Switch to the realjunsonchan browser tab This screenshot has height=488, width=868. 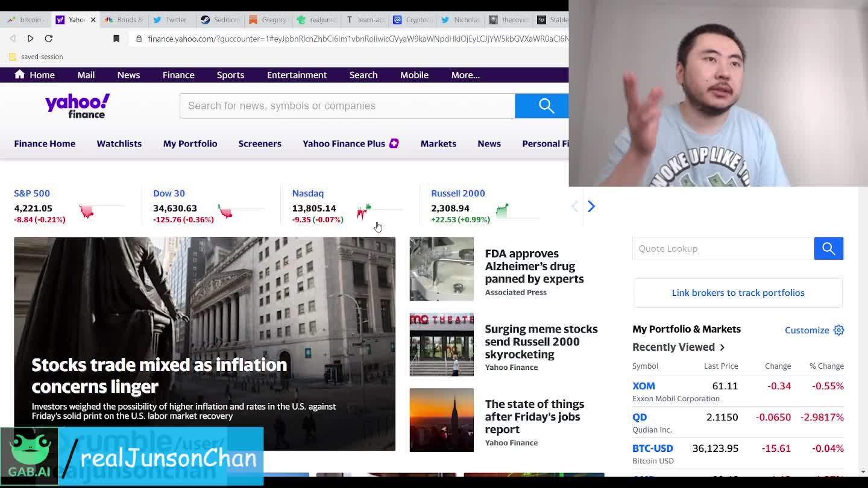[317, 20]
